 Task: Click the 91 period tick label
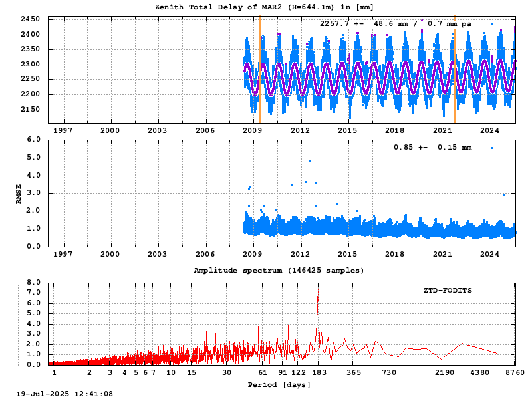(283, 372)
